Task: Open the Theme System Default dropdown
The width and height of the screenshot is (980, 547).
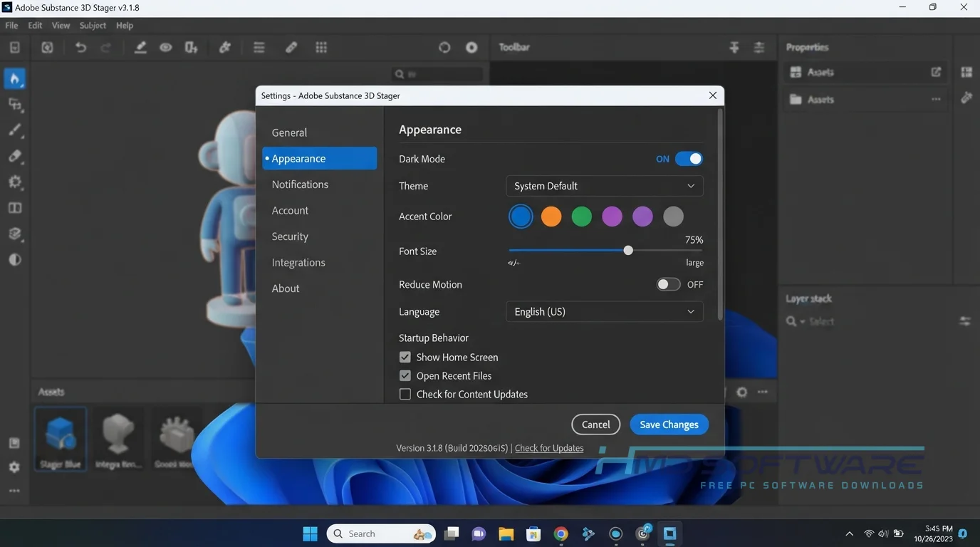Action: (x=605, y=186)
